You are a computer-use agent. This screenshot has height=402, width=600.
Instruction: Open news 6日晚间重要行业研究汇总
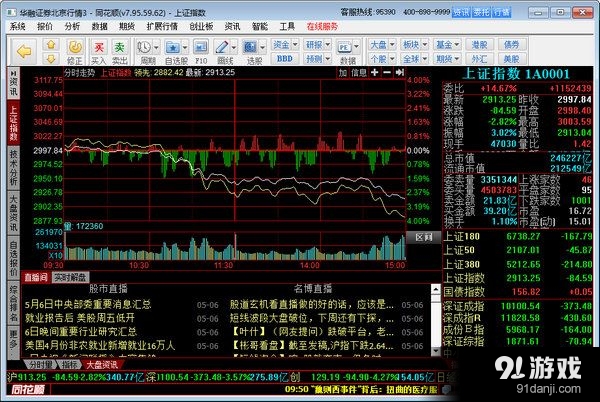tap(81, 332)
